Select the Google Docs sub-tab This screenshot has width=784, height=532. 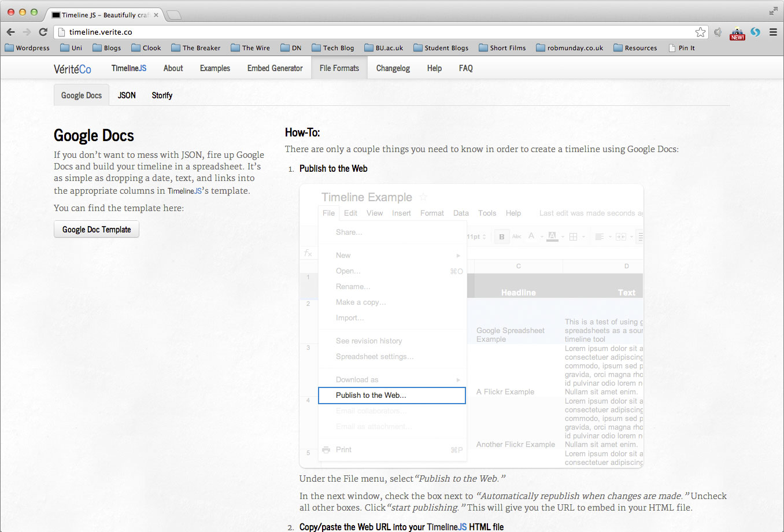[x=82, y=95]
